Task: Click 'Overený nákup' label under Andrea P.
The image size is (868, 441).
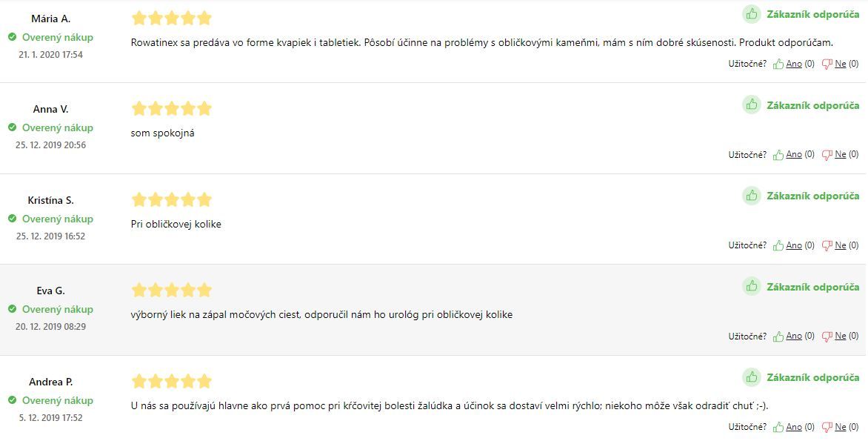Action: point(58,400)
